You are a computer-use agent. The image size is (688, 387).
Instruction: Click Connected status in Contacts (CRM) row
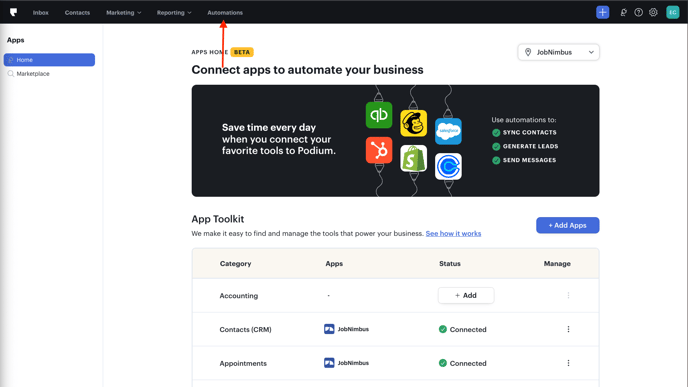click(x=462, y=330)
